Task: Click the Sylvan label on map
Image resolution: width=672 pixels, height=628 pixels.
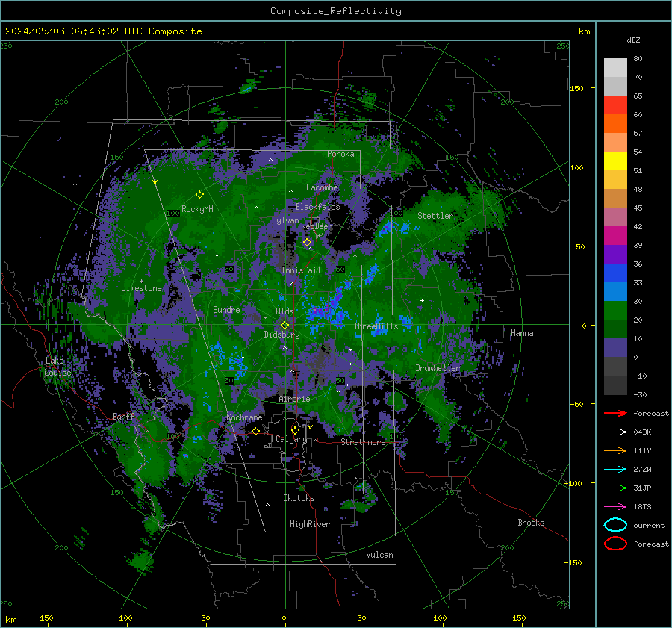Action: pos(285,220)
